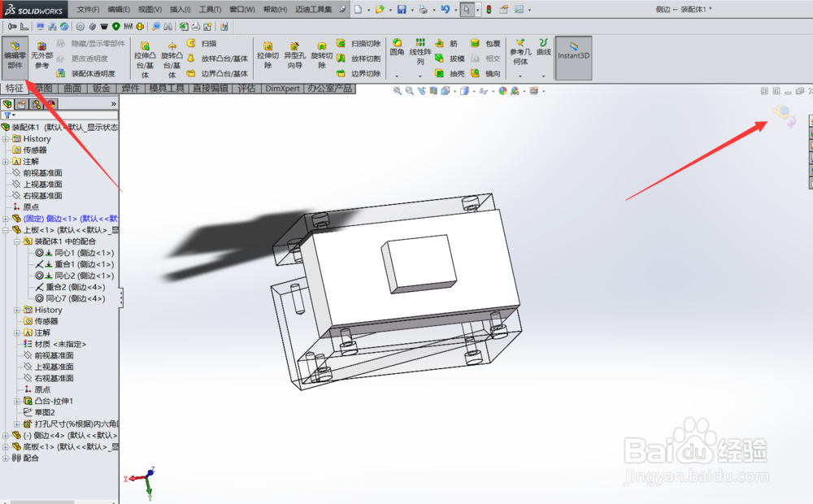Select the 抽壳 (Shell) tool
The height and width of the screenshot is (504, 813).
439,72
